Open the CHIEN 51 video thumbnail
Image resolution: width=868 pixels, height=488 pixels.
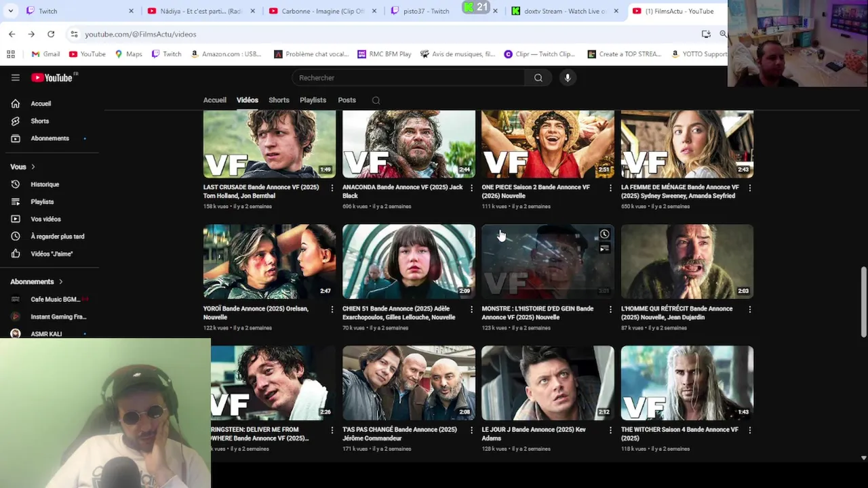click(x=409, y=262)
